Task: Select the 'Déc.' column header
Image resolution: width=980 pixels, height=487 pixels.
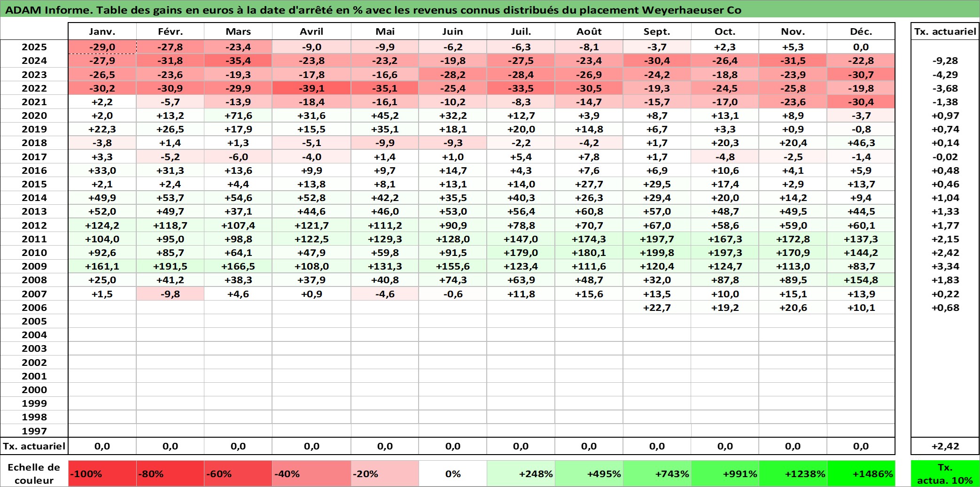Action: (861, 31)
